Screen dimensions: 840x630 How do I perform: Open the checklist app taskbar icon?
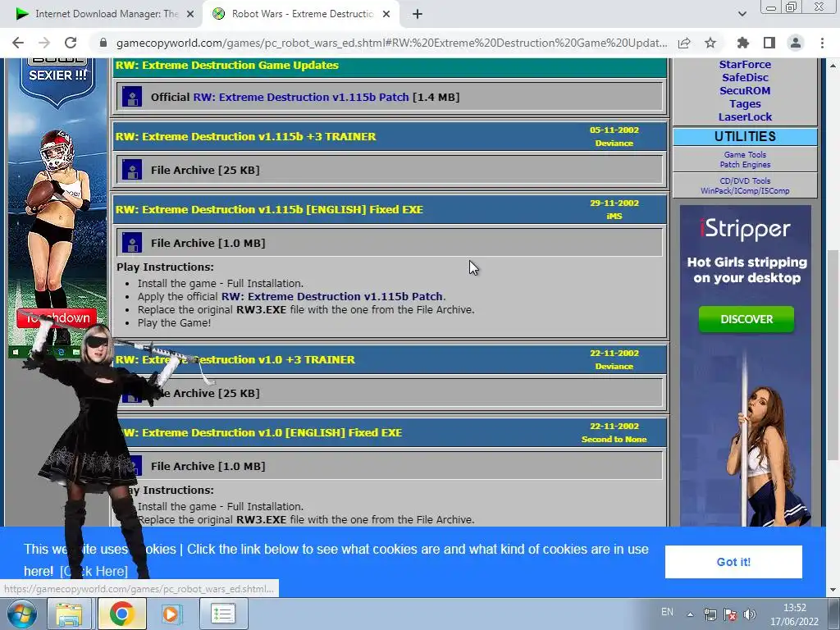click(x=223, y=614)
